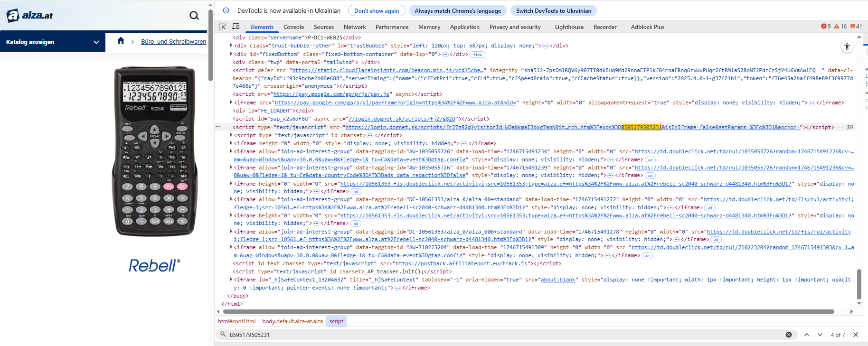This screenshot has height=346, width=868.
Task: Expand the fixedBottom div node
Action: (231, 54)
